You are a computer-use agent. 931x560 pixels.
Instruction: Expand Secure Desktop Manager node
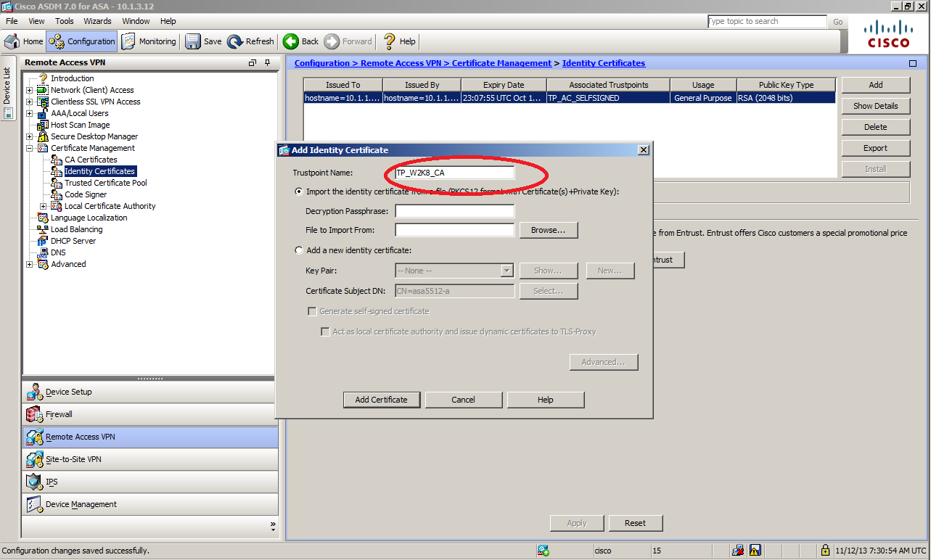click(30, 136)
